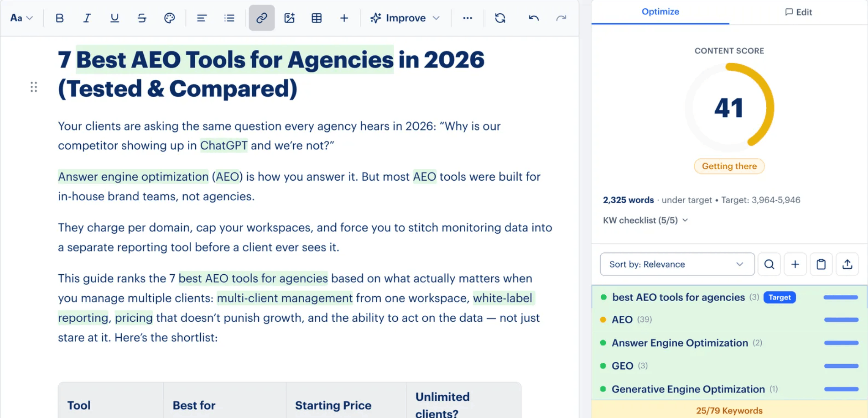Open the Sort by: Relevance dropdown
This screenshot has height=418, width=868.
[x=677, y=264]
